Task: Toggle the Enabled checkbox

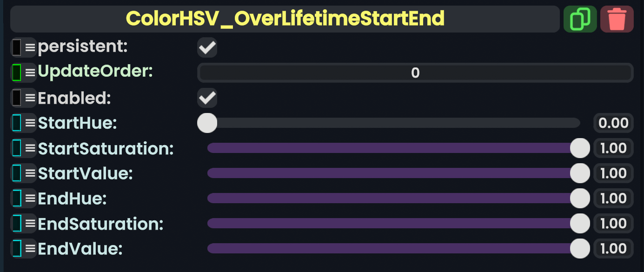Action: (207, 98)
